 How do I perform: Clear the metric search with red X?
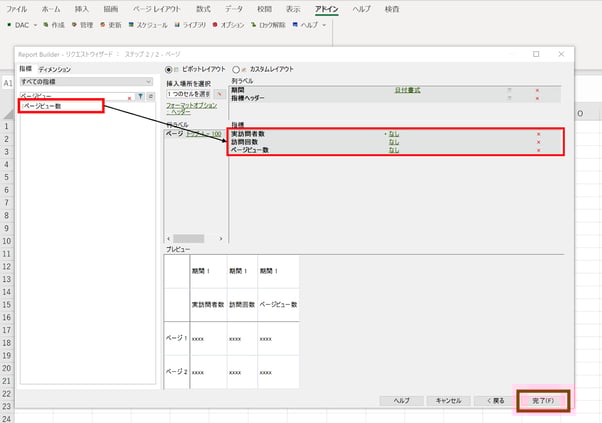[129, 98]
